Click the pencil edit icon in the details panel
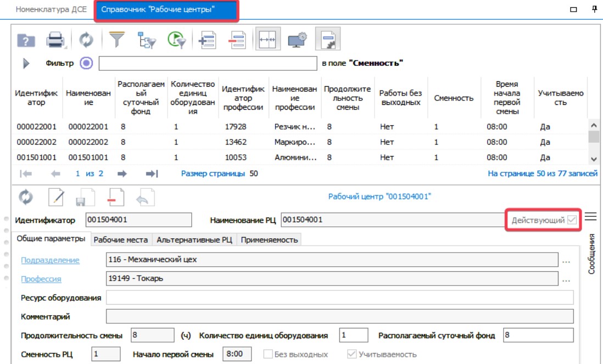 coord(57,198)
